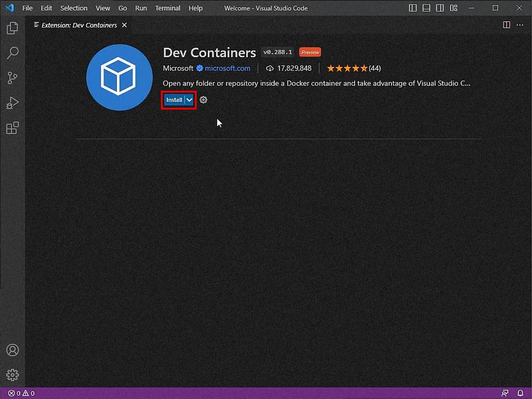
Task: Click the feedback icon in status bar
Action: coord(505,393)
